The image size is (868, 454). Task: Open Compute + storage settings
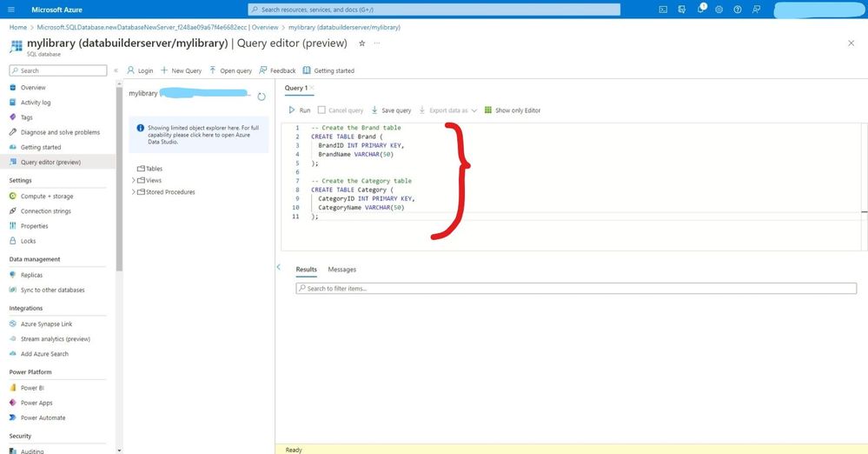tap(47, 197)
